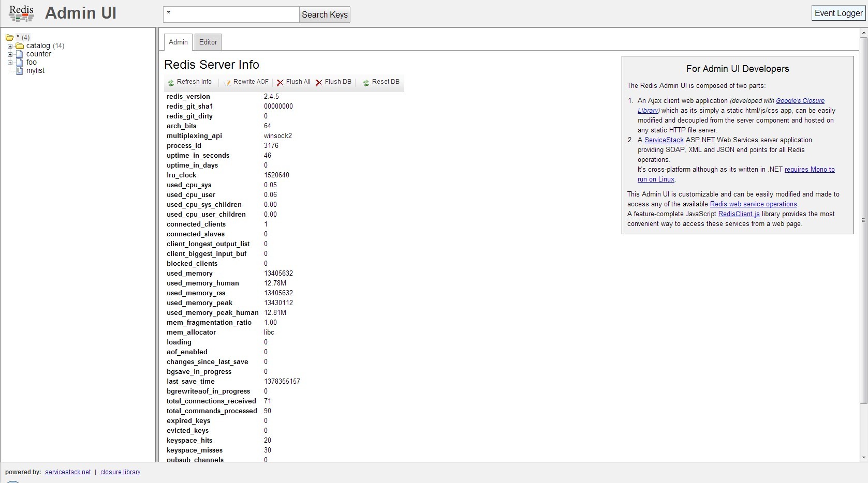The width and height of the screenshot is (868, 483).
Task: Click the root folder icon in tree
Action: point(9,37)
